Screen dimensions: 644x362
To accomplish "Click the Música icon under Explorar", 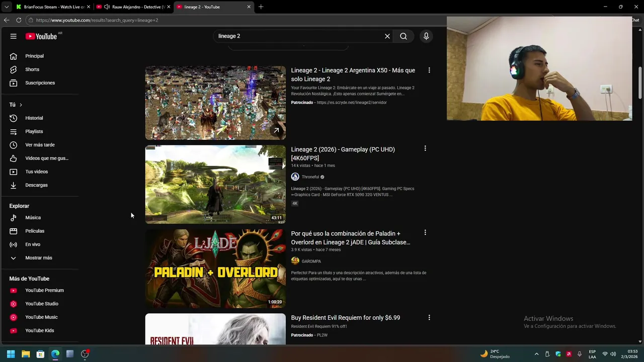I will click(x=14, y=218).
